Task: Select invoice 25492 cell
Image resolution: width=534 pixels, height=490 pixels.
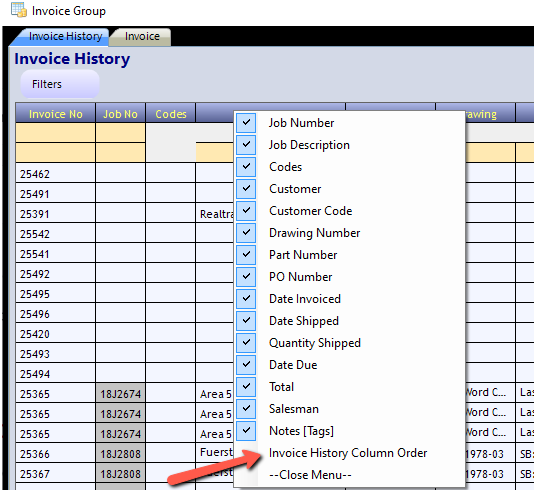Action: (56, 273)
